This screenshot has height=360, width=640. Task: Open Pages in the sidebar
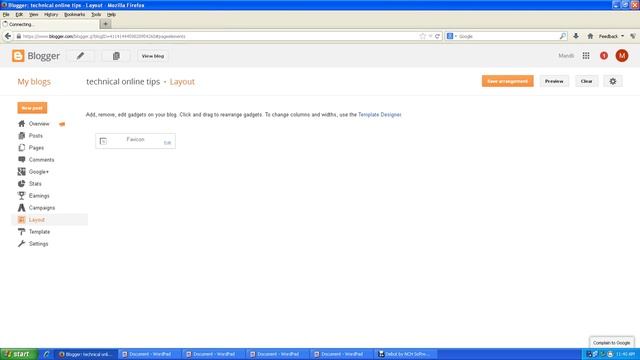click(x=36, y=148)
